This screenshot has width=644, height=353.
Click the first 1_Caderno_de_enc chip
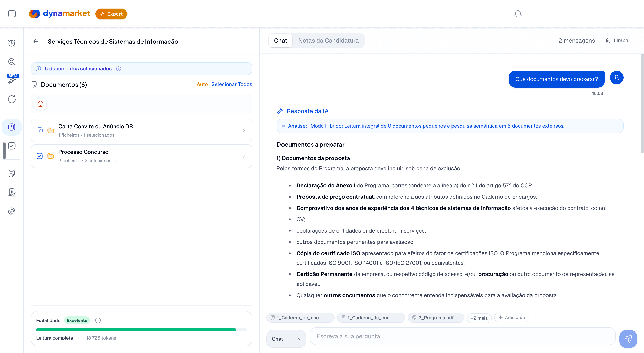(300, 318)
